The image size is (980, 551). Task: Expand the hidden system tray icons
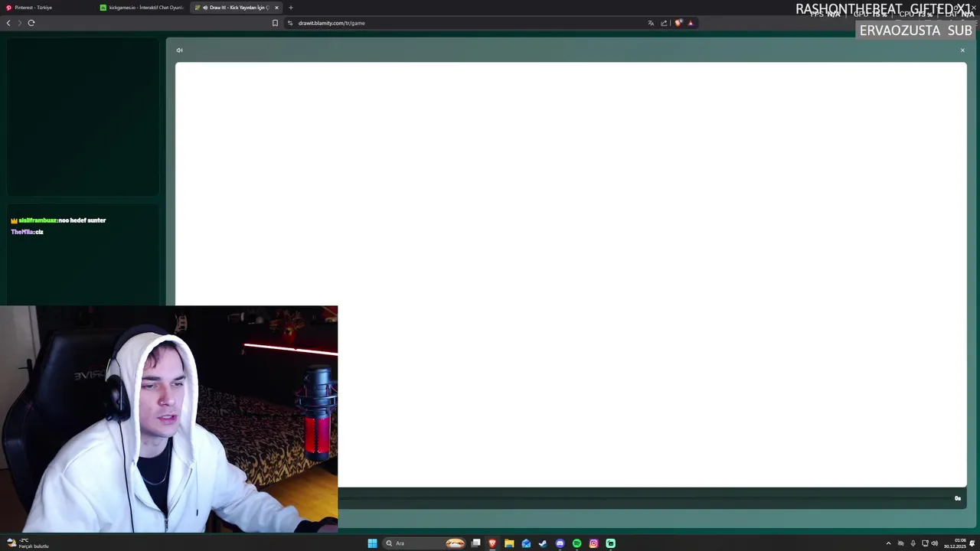point(888,543)
